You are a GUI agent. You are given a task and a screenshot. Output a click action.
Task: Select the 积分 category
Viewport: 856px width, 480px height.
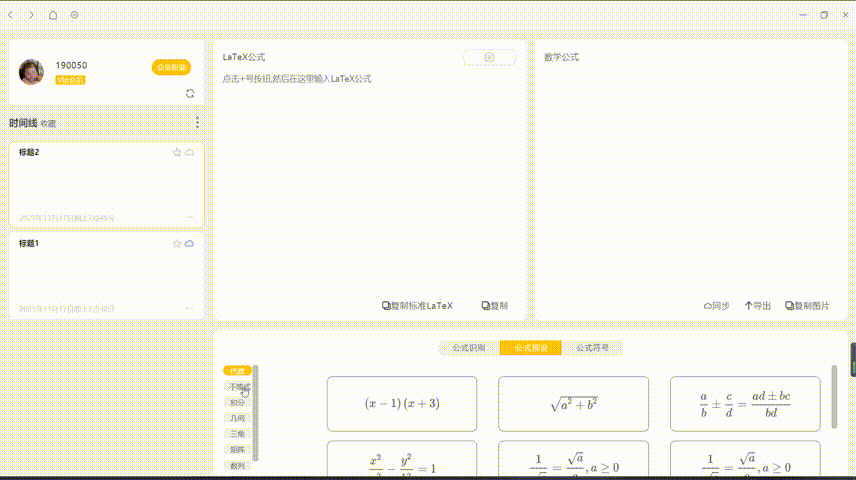coord(237,402)
